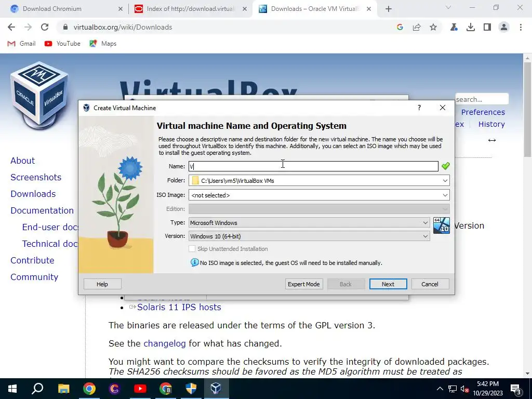Click the browser forward arrow

[x=28, y=27]
